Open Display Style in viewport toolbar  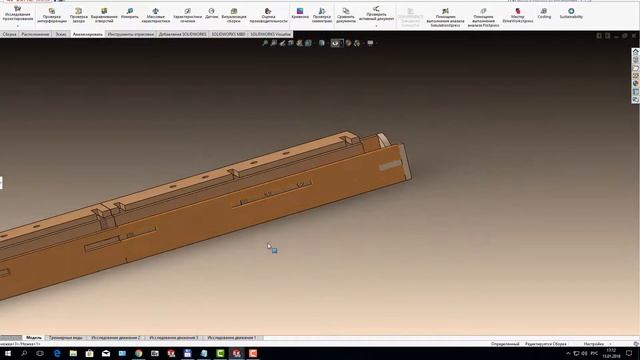coord(322,43)
